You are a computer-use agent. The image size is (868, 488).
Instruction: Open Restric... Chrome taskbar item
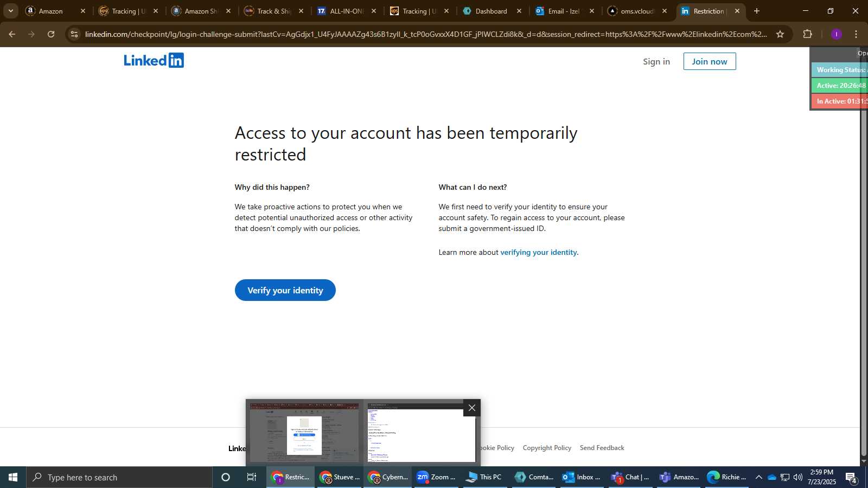tap(290, 477)
